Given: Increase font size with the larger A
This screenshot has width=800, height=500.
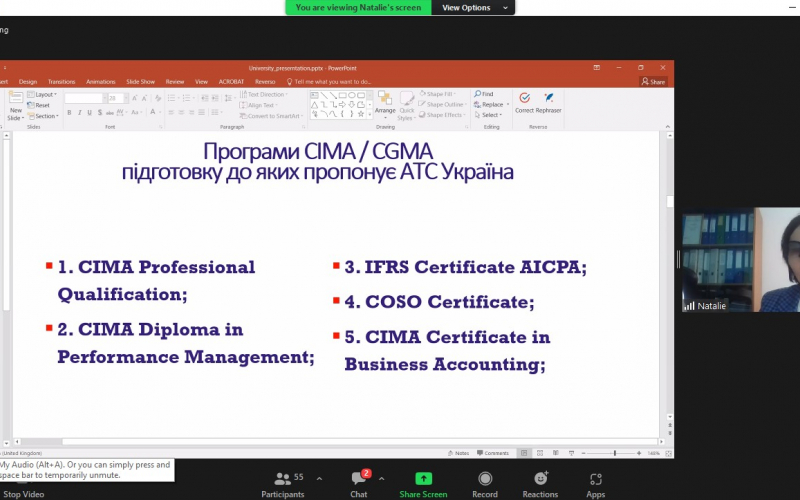Looking at the screenshot, I should tap(135, 98).
